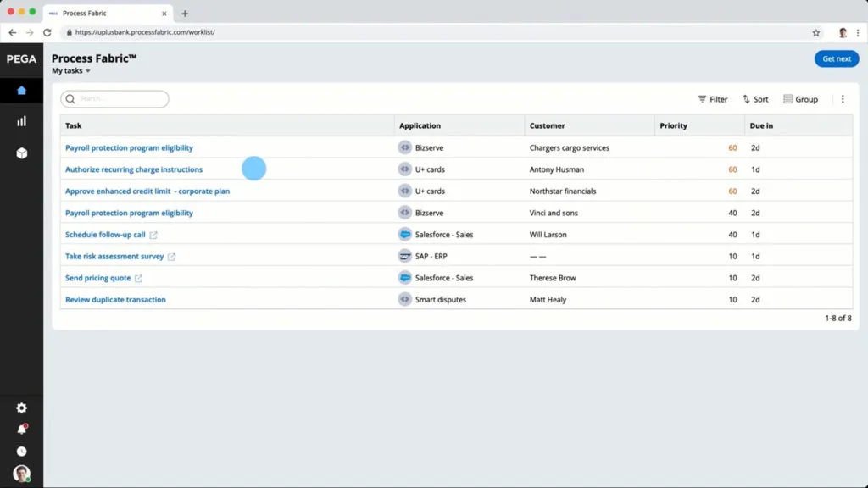868x488 pixels.
Task: Reload the page in browser
Action: (47, 33)
